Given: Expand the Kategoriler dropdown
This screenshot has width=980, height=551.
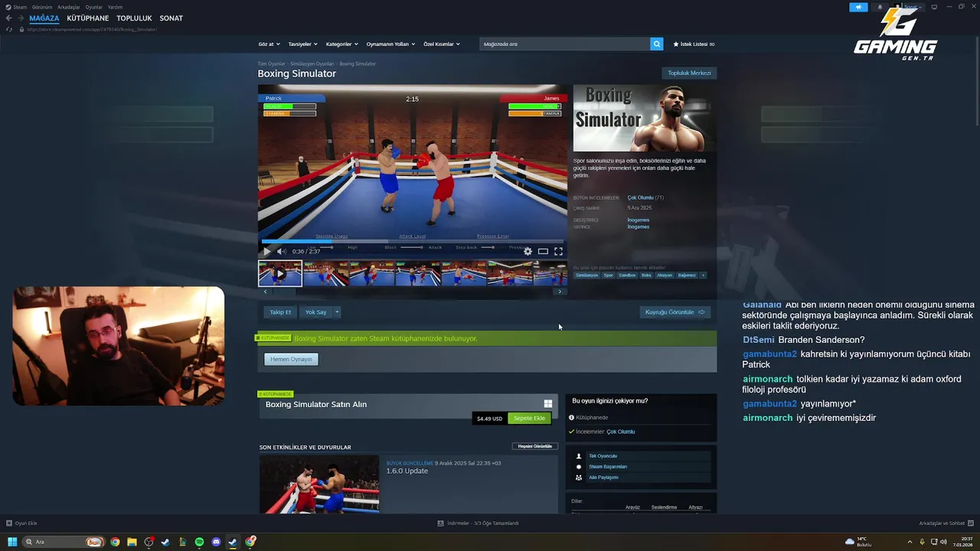Looking at the screenshot, I should 341,44.
